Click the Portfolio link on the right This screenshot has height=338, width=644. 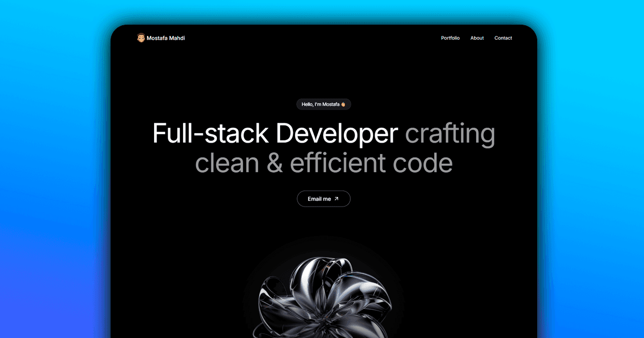450,38
